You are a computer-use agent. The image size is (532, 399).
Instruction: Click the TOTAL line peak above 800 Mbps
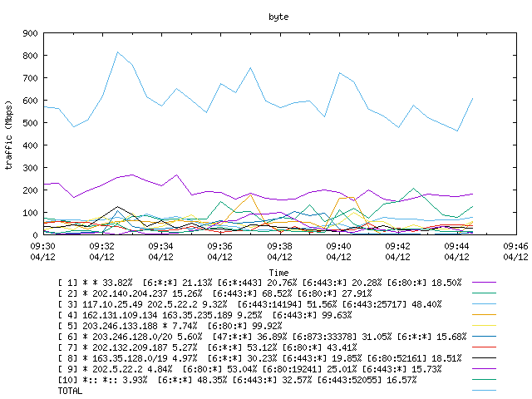(117, 52)
